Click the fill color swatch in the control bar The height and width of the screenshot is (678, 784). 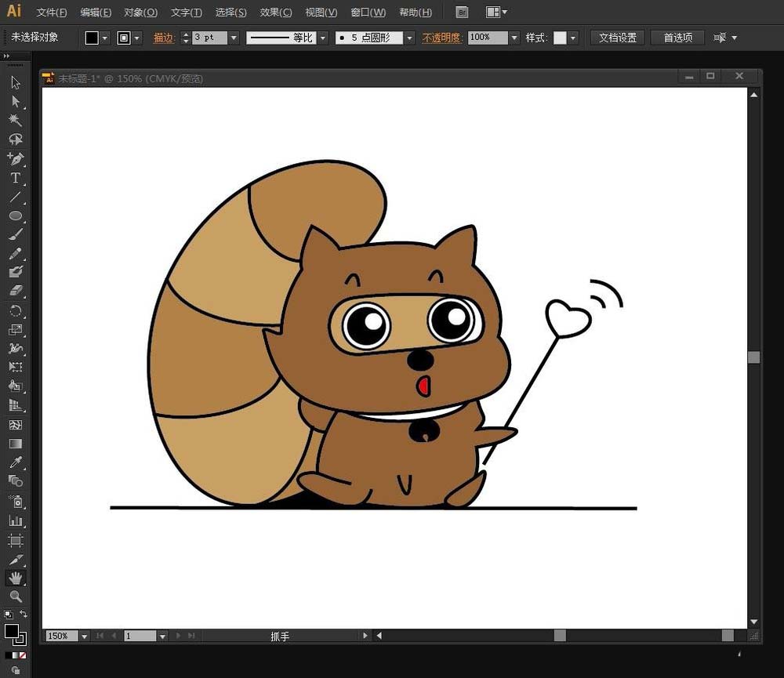(x=92, y=38)
